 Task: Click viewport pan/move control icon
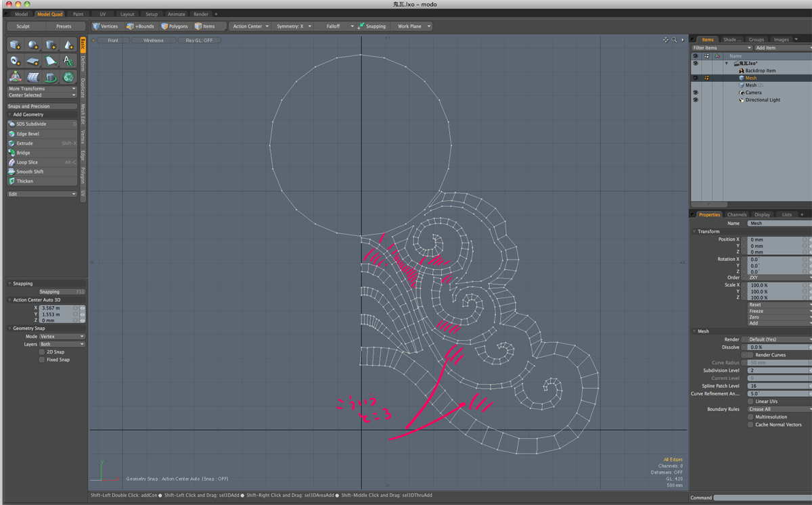666,40
